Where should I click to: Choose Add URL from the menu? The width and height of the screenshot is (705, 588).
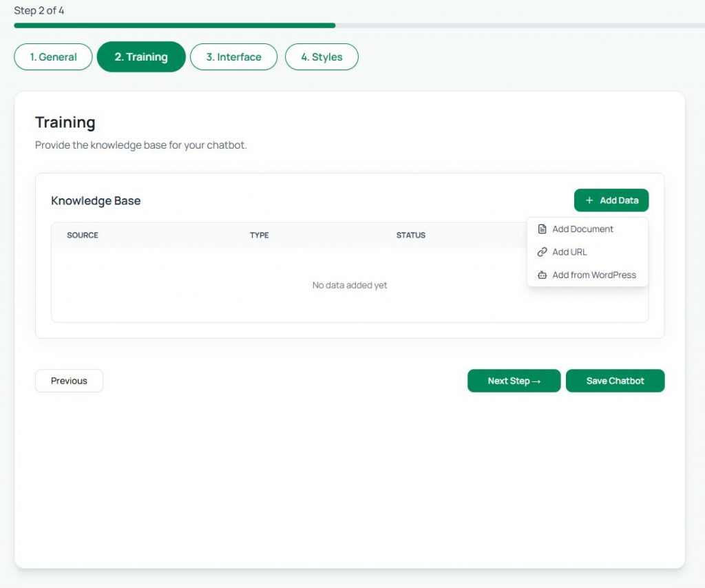[587, 252]
